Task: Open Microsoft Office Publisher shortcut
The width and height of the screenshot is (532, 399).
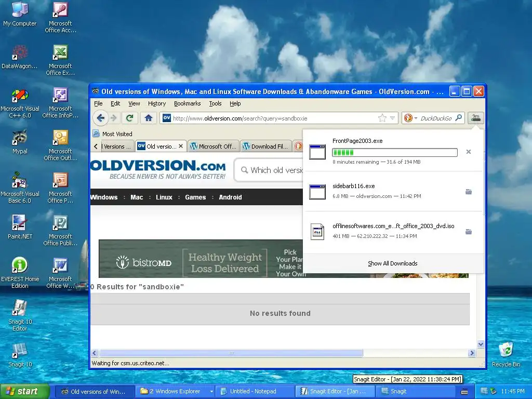Action: [x=60, y=230]
